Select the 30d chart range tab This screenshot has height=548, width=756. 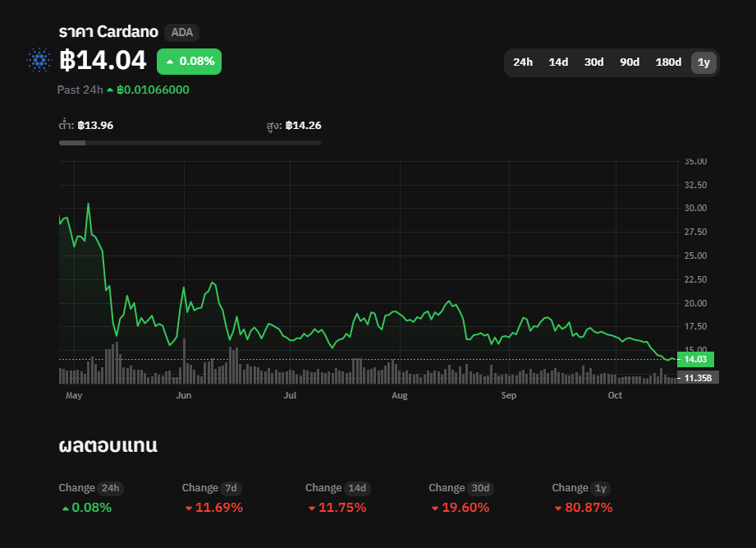(x=594, y=62)
